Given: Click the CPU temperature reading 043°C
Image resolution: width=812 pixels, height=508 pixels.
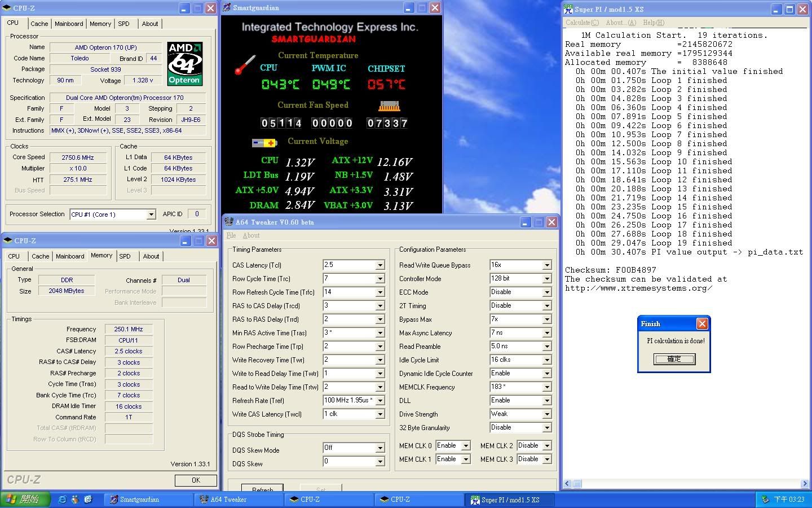Looking at the screenshot, I should [x=280, y=85].
